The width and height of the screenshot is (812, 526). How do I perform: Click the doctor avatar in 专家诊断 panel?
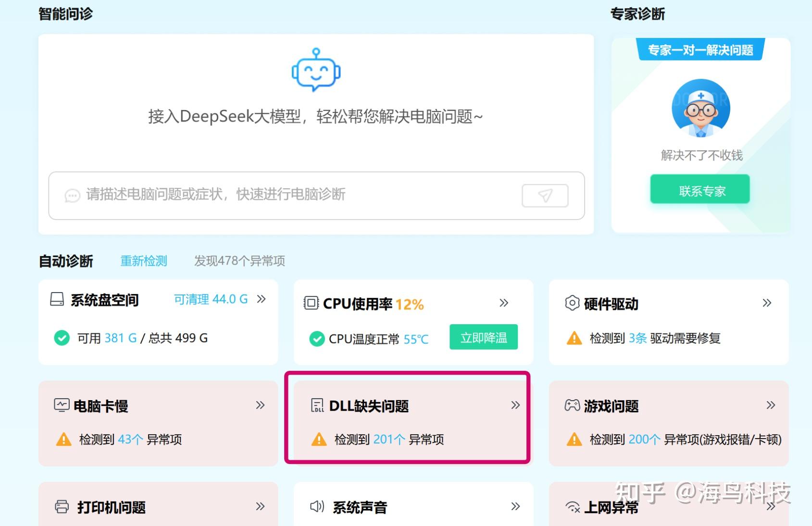coord(700,108)
